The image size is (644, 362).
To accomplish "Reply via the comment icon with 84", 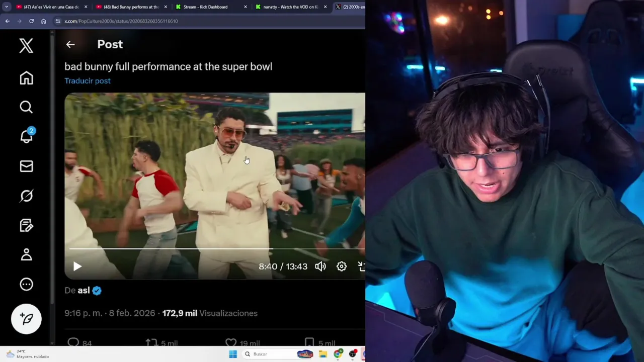I will tap(73, 342).
